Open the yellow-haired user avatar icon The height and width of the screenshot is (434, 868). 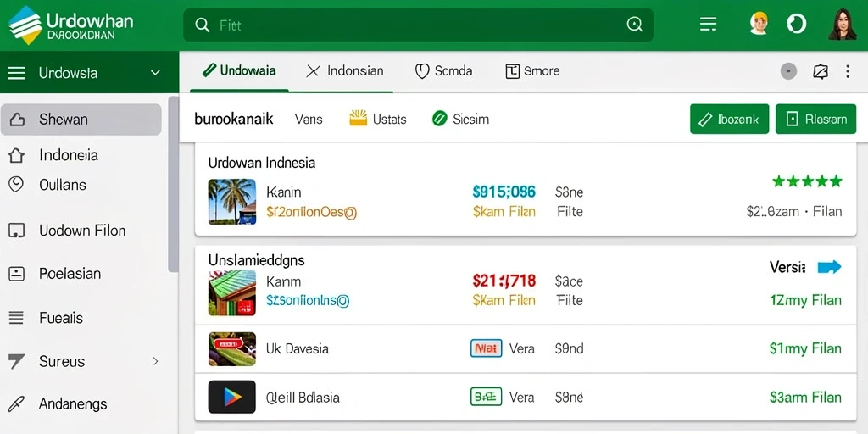click(759, 24)
